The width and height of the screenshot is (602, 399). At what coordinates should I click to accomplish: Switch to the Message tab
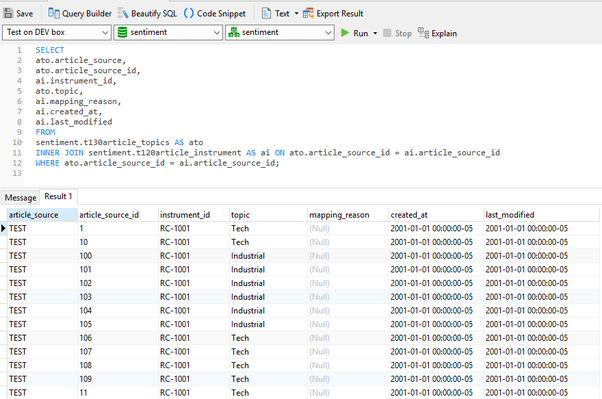20,197
